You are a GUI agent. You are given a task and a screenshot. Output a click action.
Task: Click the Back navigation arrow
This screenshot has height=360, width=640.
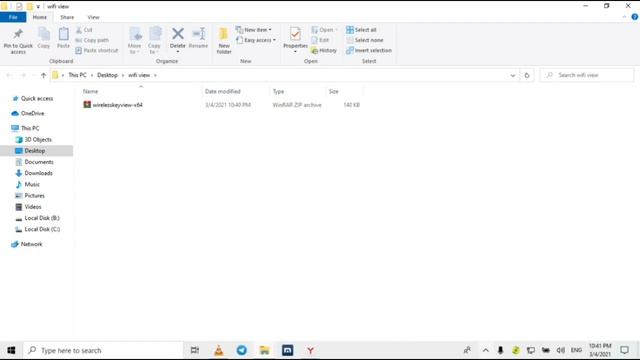click(9, 75)
